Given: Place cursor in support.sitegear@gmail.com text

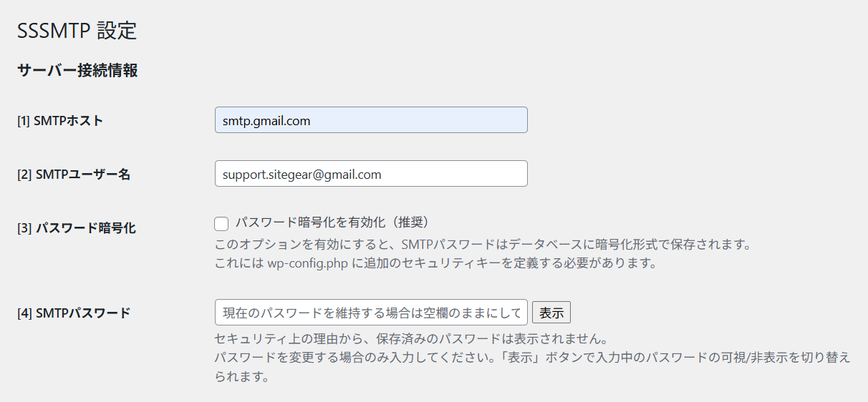Looking at the screenshot, I should 302,175.
